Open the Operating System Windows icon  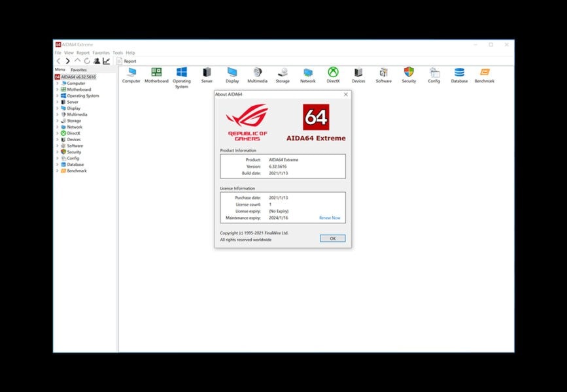[182, 72]
